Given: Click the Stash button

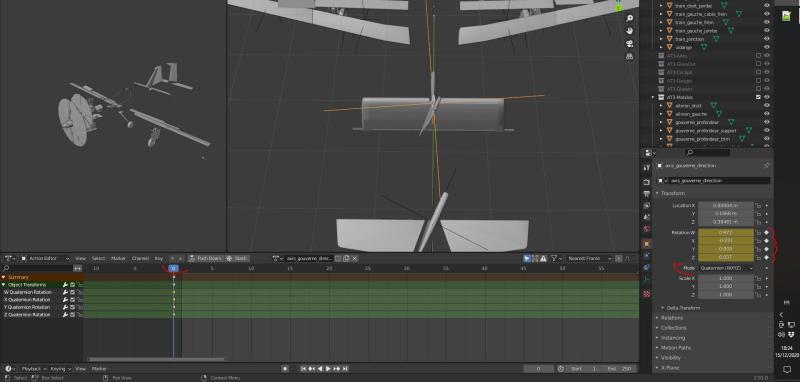Looking at the screenshot, I should click(237, 259).
